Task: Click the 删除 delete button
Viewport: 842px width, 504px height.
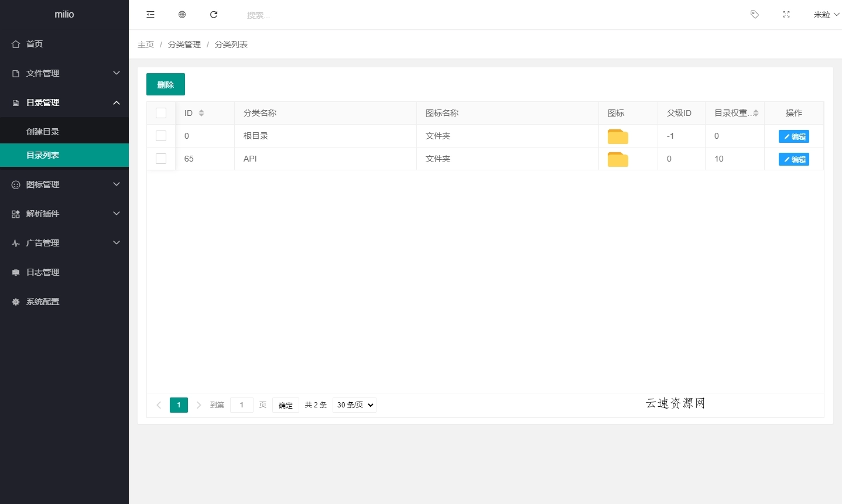Action: (166, 84)
